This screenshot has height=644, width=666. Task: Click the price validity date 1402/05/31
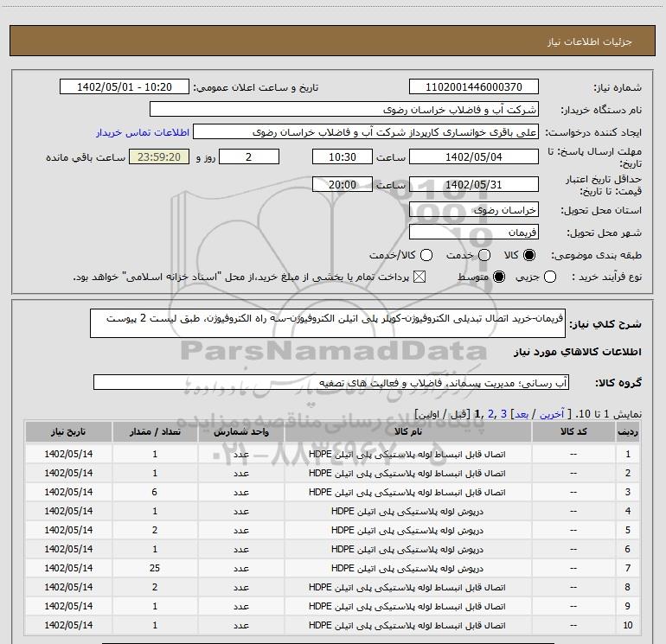pyautogui.click(x=474, y=184)
